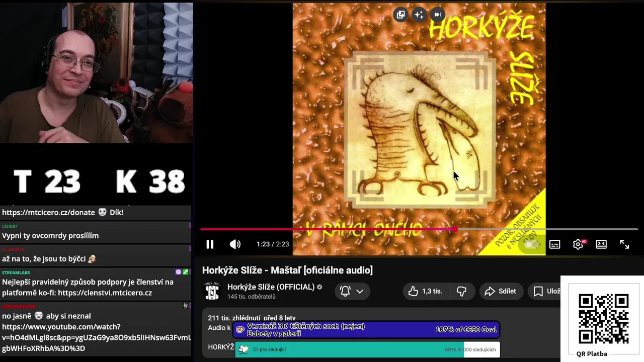Click the video title Horkýže Slíže - Maštaľ
This screenshot has width=644, height=362.
(x=287, y=270)
